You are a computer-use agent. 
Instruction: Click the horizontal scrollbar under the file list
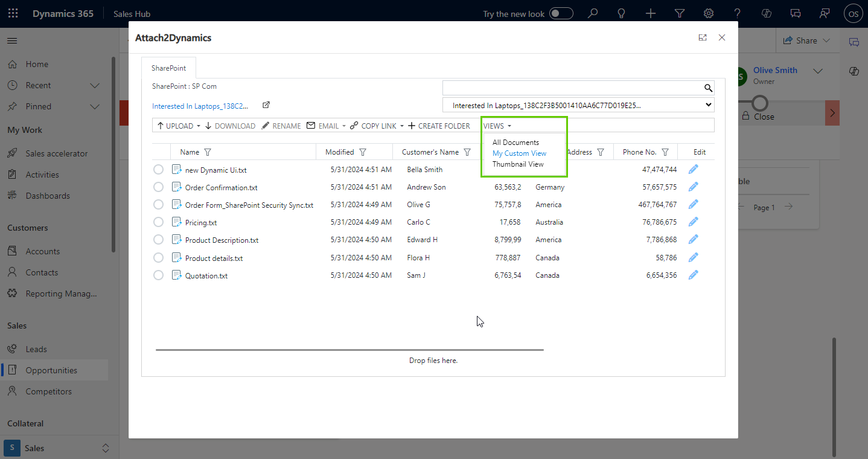pyautogui.click(x=349, y=350)
